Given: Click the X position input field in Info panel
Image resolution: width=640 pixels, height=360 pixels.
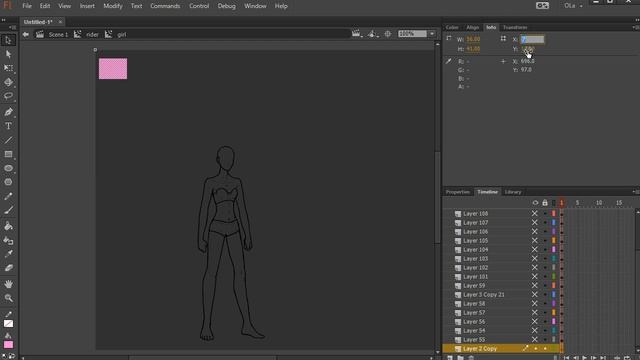Looking at the screenshot, I should click(532, 39).
